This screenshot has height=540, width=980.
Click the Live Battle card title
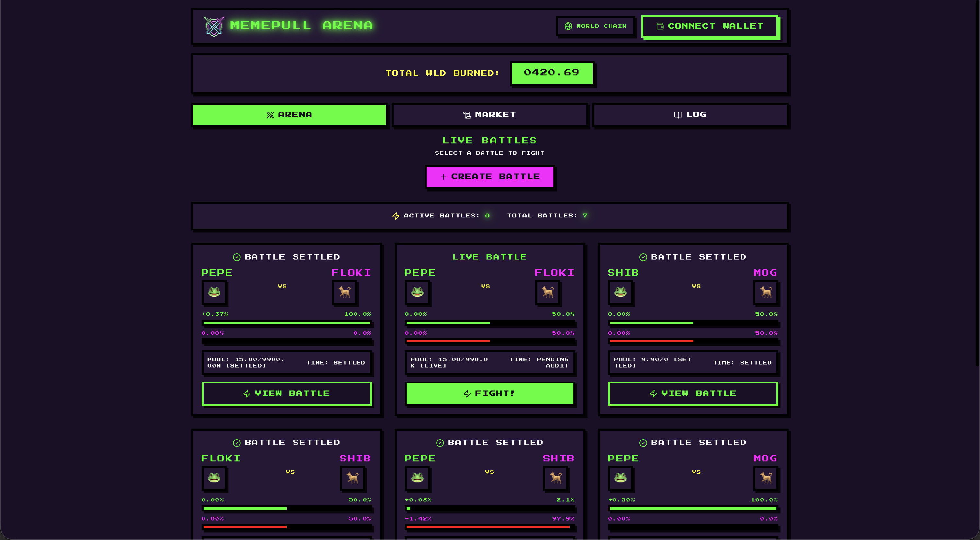[x=490, y=257]
